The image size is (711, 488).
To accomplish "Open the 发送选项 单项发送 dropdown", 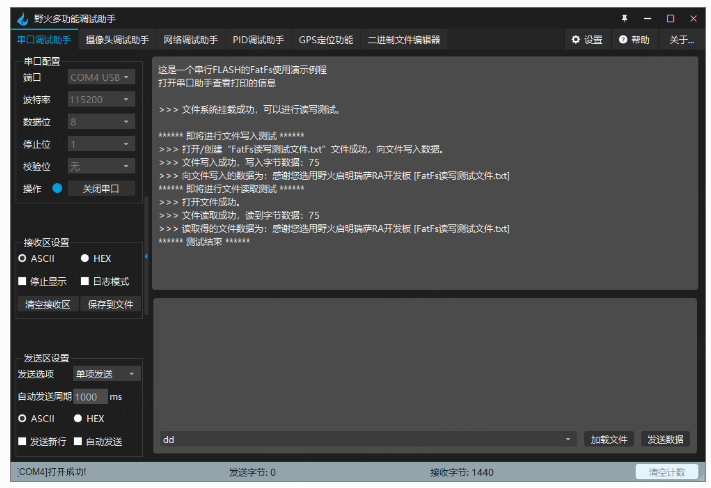I will (x=106, y=374).
